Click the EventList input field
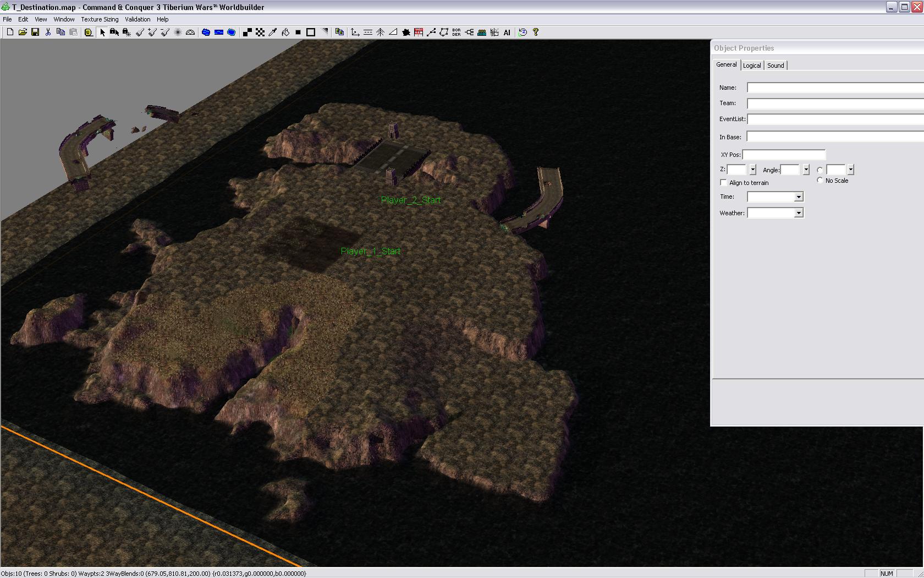The image size is (924, 578). pos(835,119)
